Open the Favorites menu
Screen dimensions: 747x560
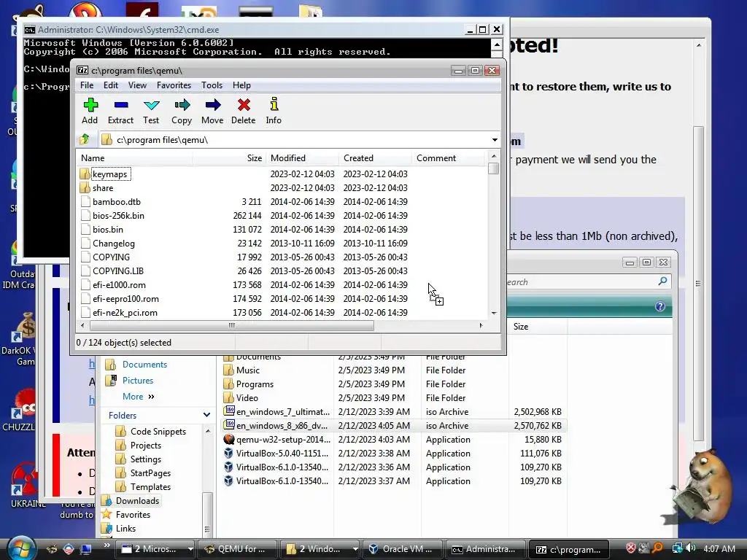coord(174,85)
